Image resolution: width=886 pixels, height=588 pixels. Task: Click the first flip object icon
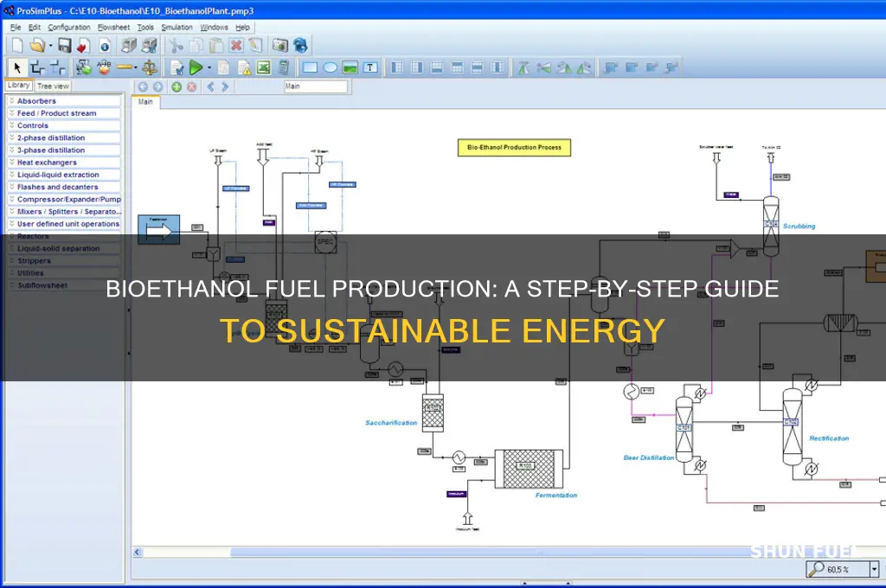tap(523, 67)
